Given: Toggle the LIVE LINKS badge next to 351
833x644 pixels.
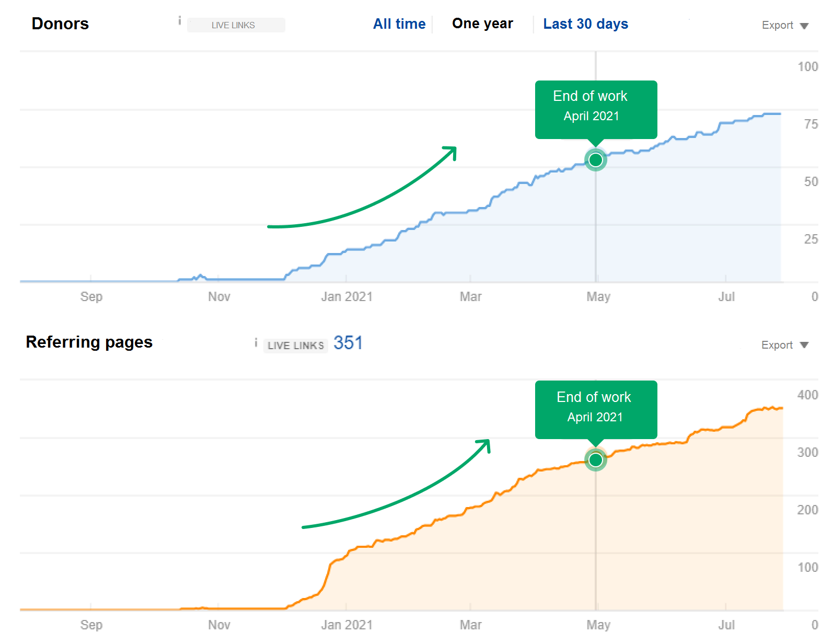Looking at the screenshot, I should (x=295, y=346).
